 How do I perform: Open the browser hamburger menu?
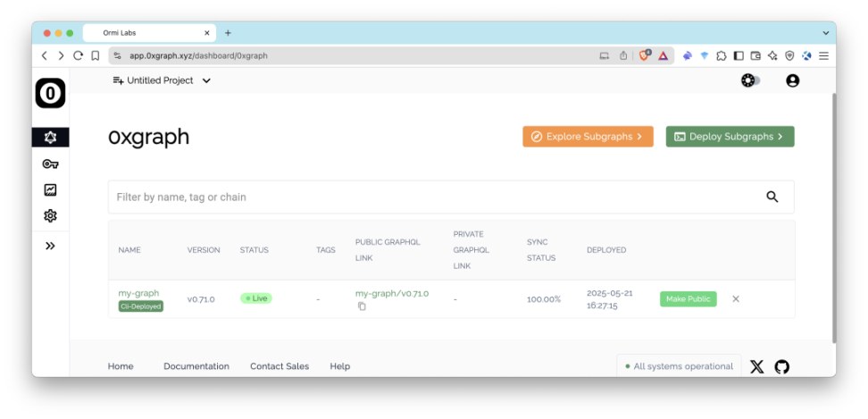pos(824,55)
